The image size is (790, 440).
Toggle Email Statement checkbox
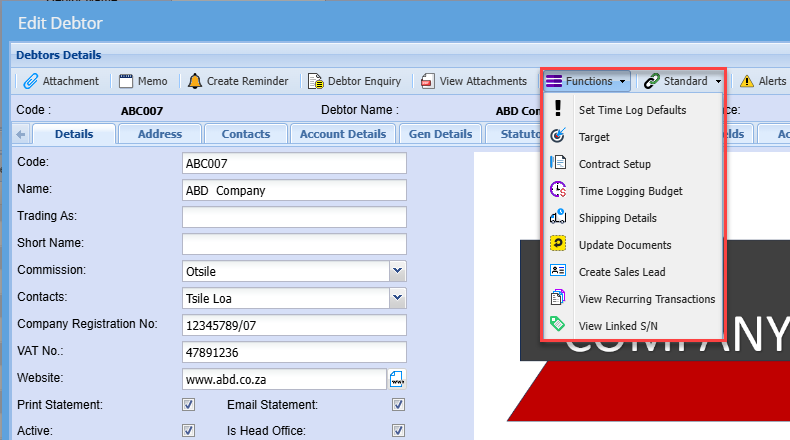[399, 405]
